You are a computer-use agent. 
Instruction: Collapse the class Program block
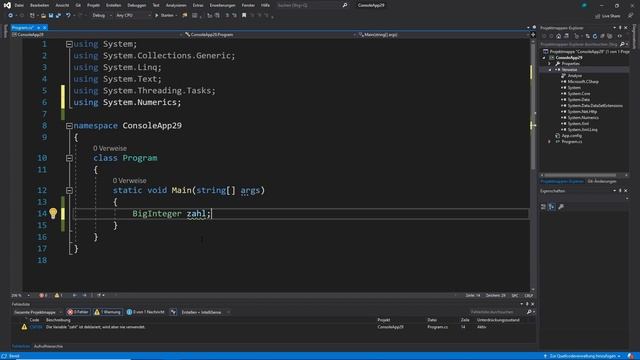pyautogui.click(x=69, y=158)
